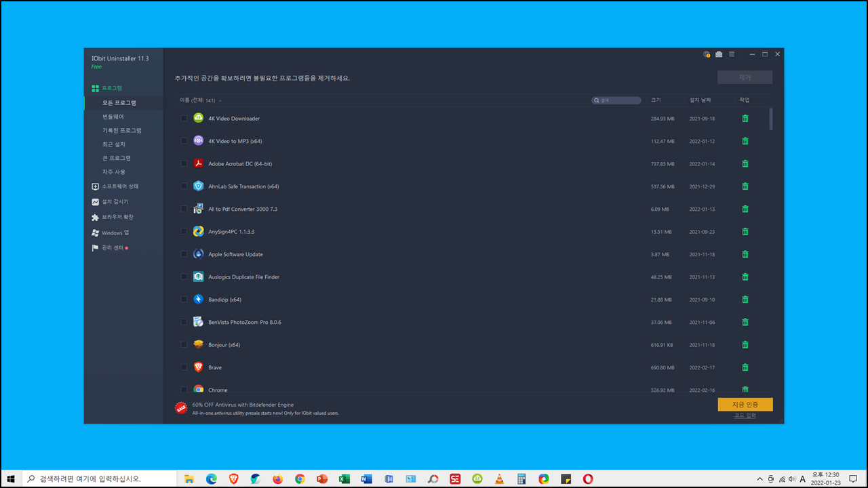Viewport: 868px width, 488px height.
Task: Click 코드 입력 link
Action: pos(745,415)
